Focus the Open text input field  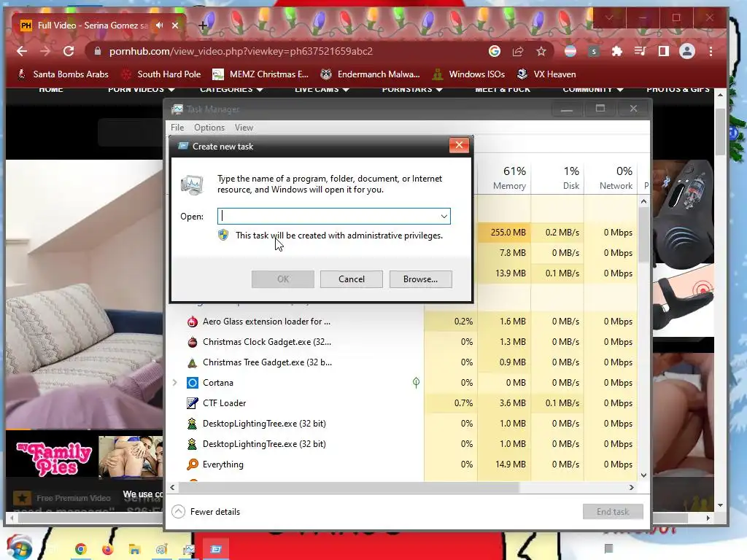(328, 216)
